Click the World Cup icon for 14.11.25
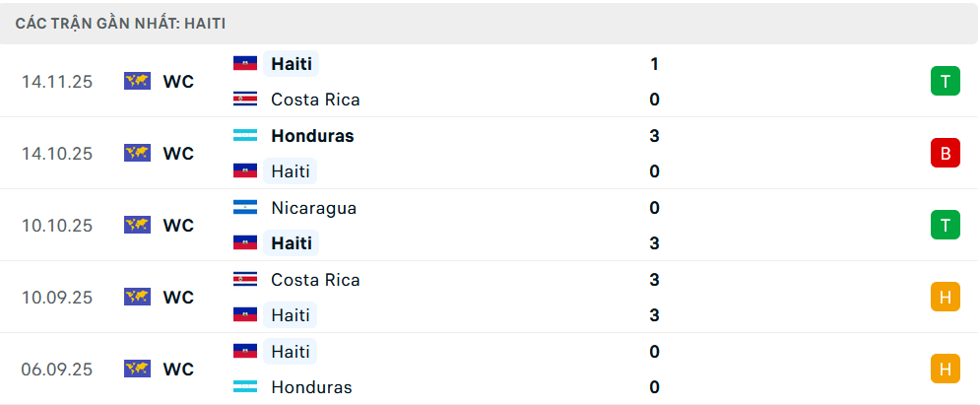 click(137, 82)
